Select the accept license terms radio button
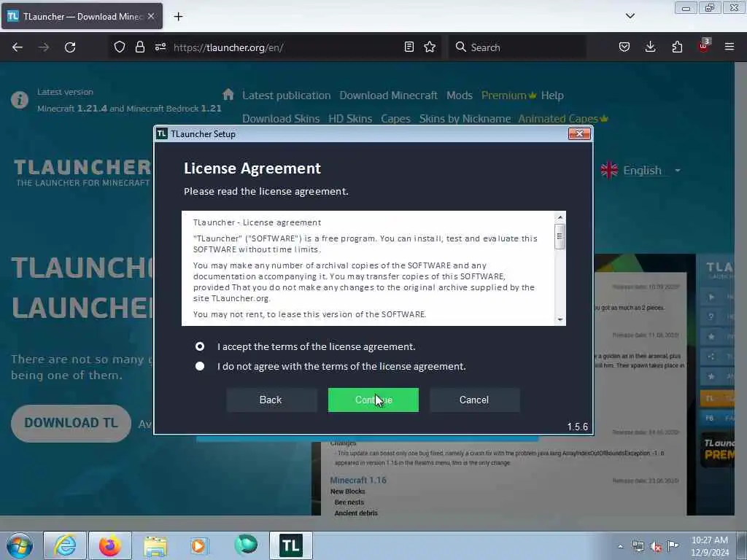Screen dimensions: 747x560 tap(200, 346)
